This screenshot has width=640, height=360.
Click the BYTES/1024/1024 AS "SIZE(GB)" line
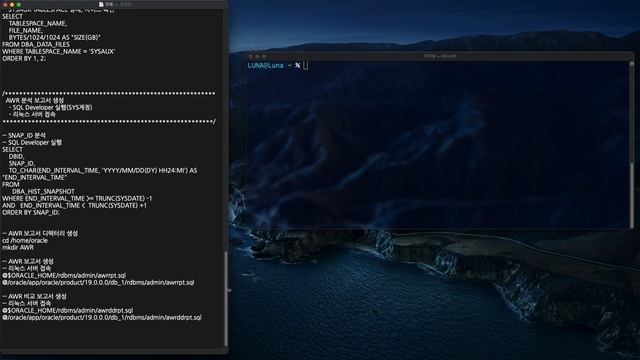coord(54,37)
